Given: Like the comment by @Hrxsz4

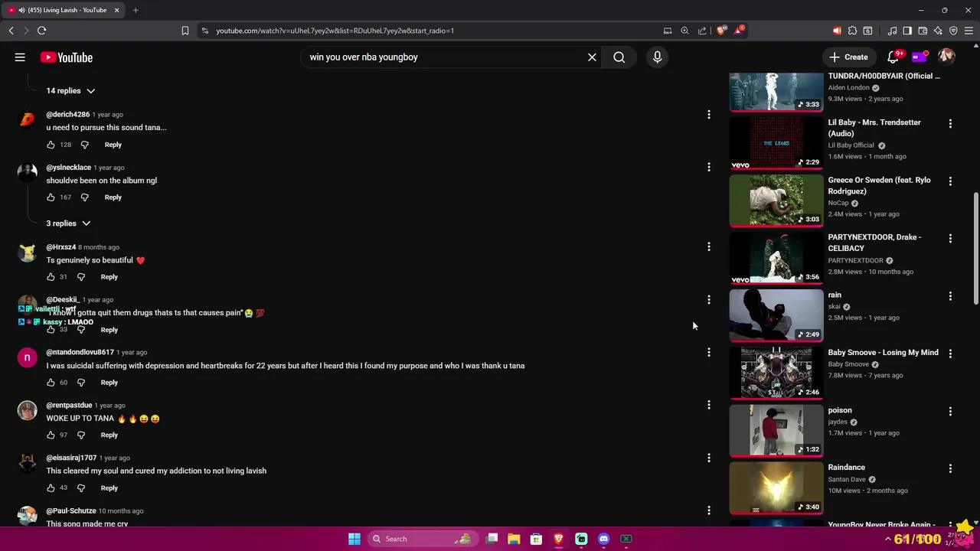Looking at the screenshot, I should [x=51, y=277].
